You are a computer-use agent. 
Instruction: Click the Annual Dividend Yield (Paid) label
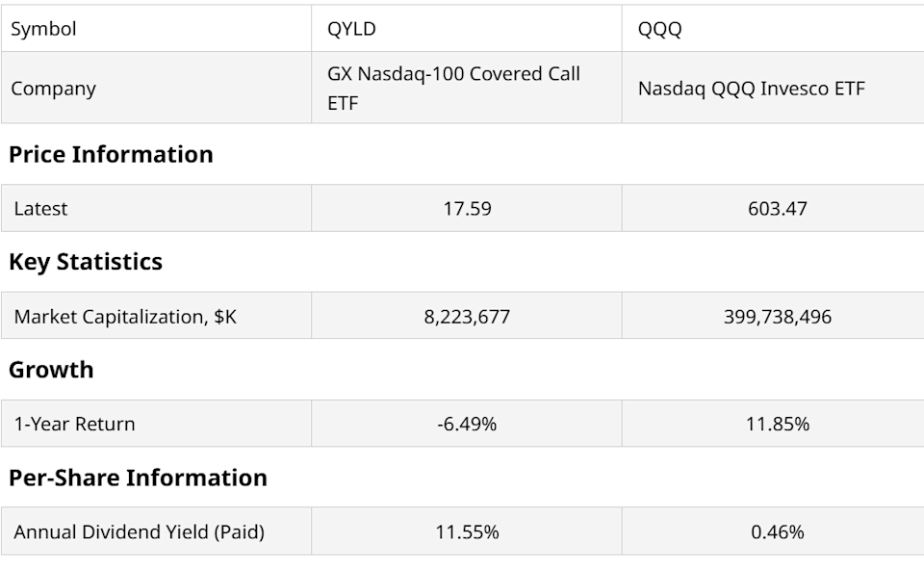click(139, 532)
